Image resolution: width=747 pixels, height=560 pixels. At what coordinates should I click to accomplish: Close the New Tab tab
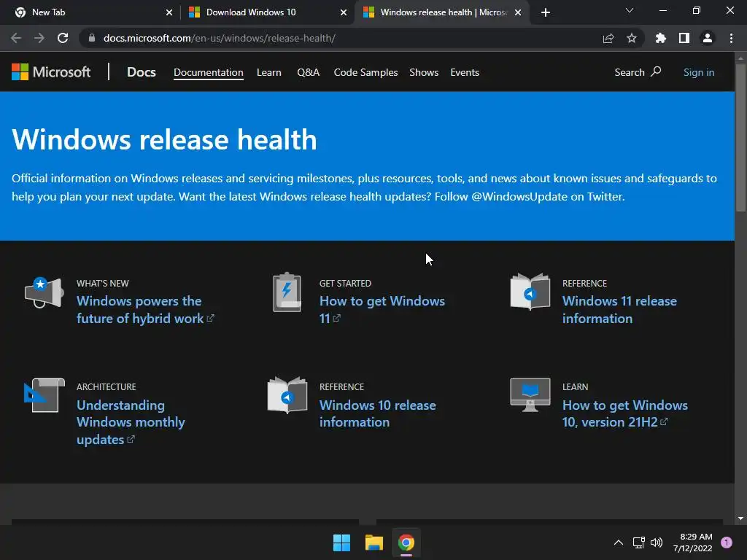click(169, 12)
